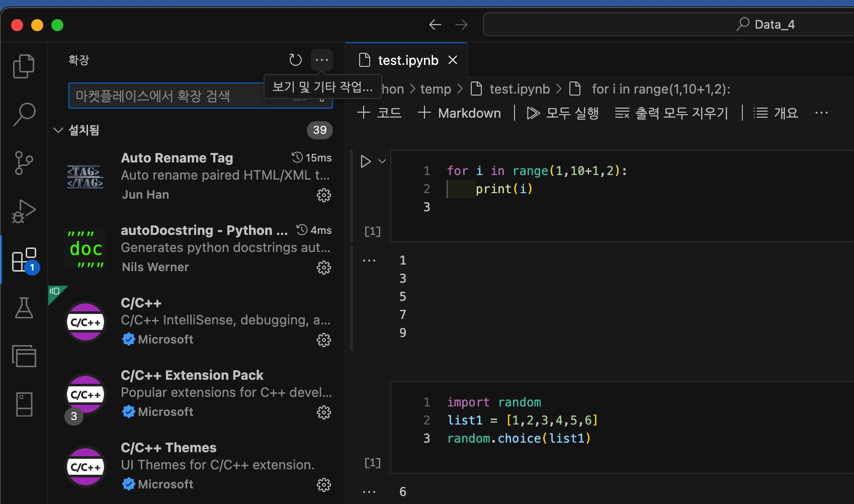Click the test.ipynb breadcrumb item
854x504 pixels.
pyautogui.click(x=510, y=89)
